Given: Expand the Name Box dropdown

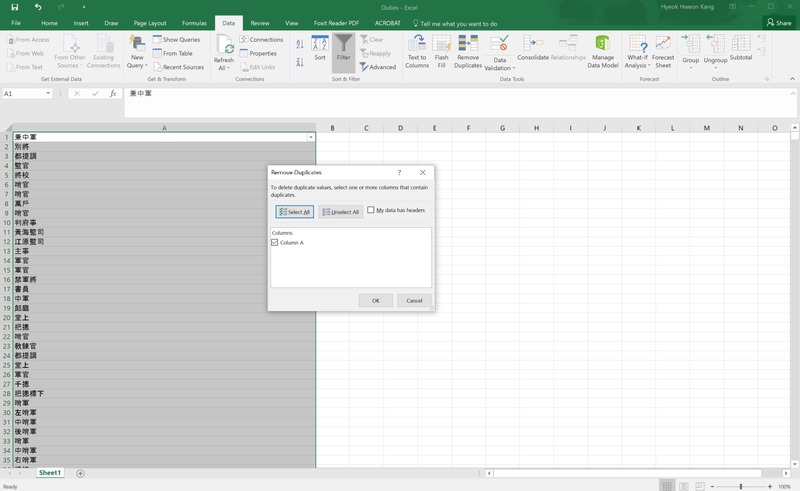Looking at the screenshot, I should 48,93.
